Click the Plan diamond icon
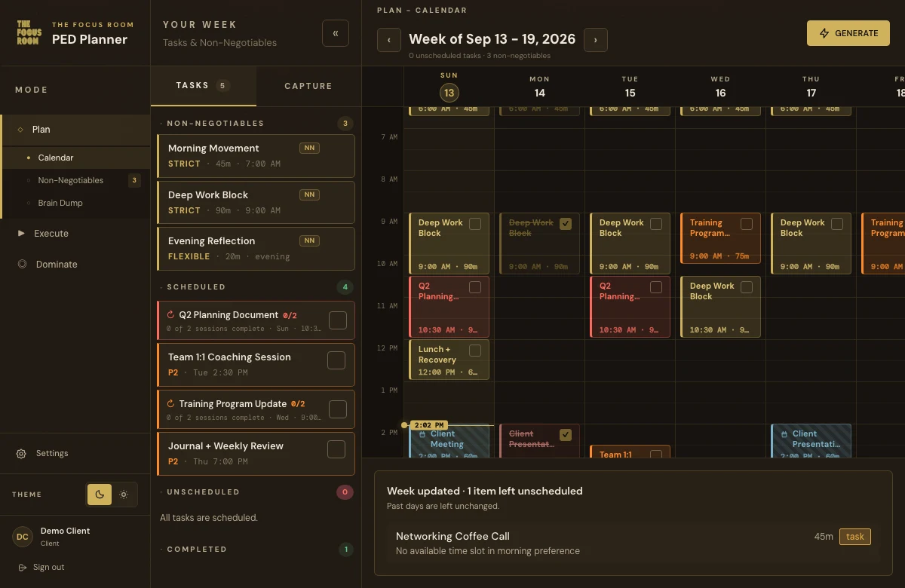Viewport: 905px width, 588px height. [20, 130]
